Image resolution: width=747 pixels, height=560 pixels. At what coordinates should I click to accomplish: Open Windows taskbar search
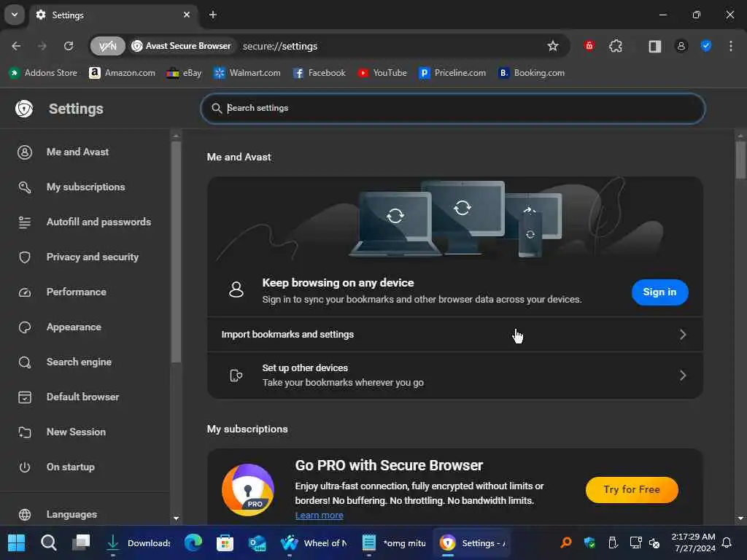(49, 542)
